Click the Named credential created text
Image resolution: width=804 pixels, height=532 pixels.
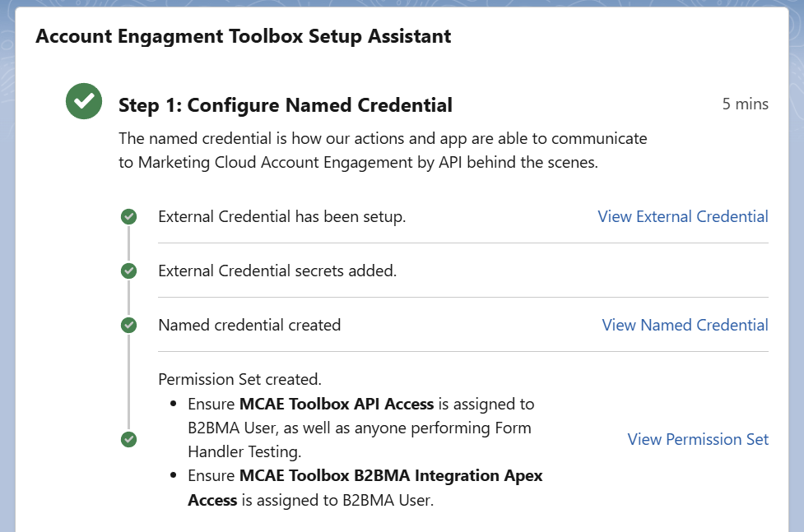click(249, 325)
